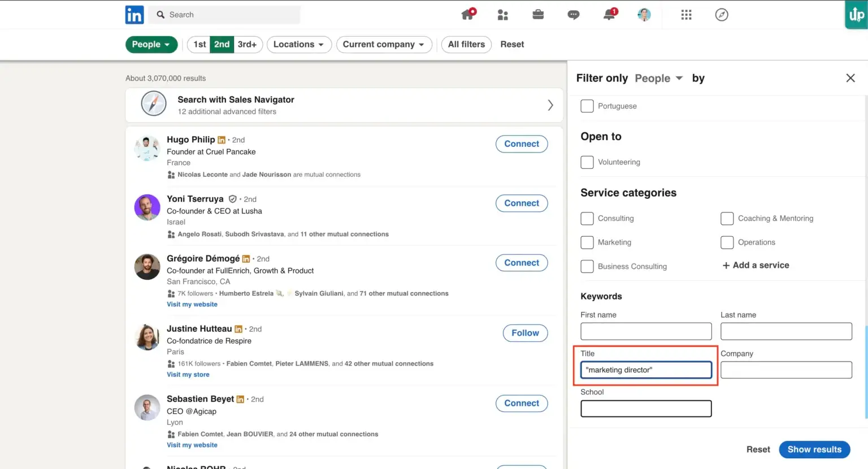Open Messaging chat icon
Screen dimensions: 868x469
574,15
